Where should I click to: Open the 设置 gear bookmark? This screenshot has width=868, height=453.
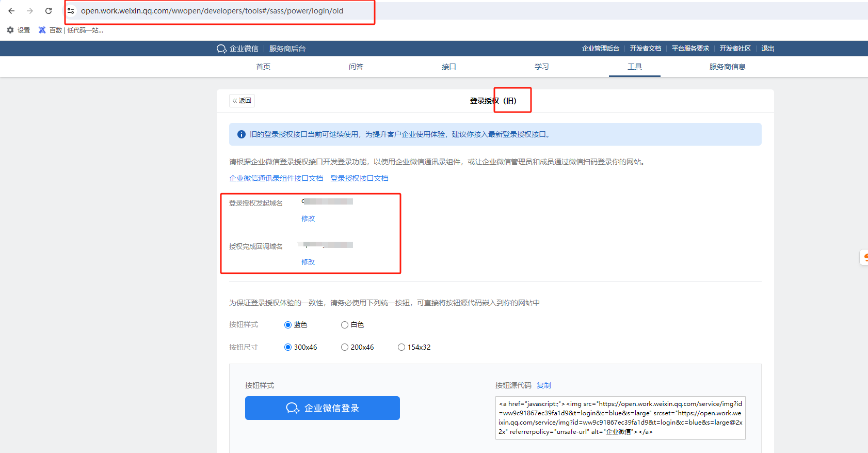pos(10,30)
